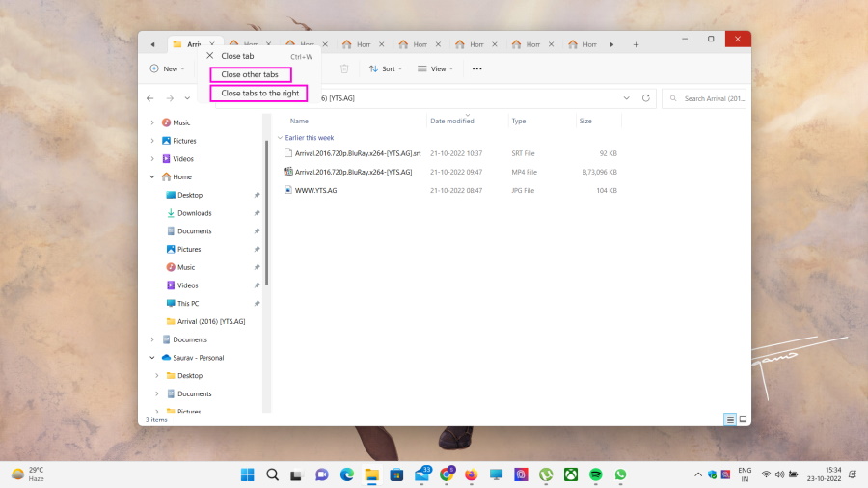Add a new tab with plus icon

[x=636, y=44]
